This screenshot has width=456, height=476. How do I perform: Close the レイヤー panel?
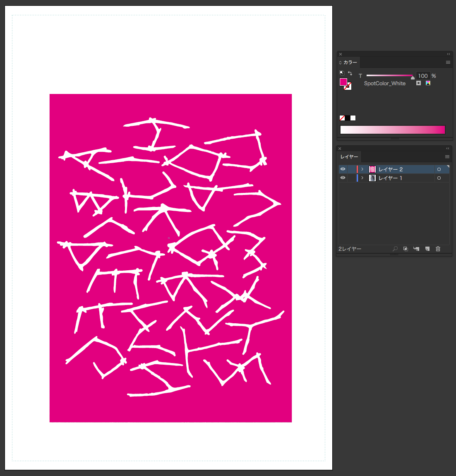tap(340, 149)
